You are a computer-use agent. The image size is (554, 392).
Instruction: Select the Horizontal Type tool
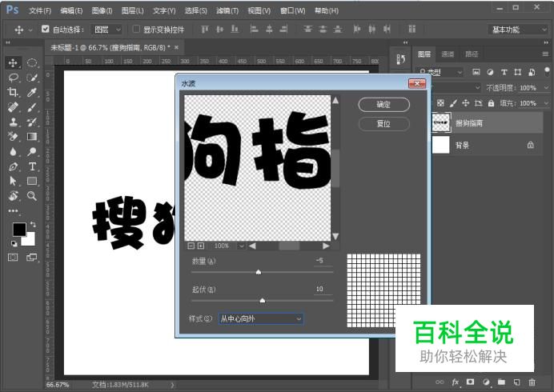click(32, 166)
